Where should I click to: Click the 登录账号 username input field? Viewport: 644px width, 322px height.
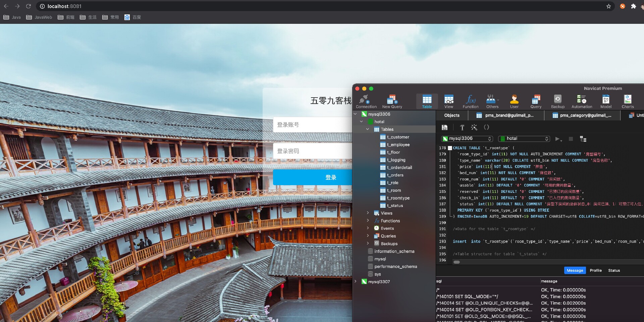313,125
